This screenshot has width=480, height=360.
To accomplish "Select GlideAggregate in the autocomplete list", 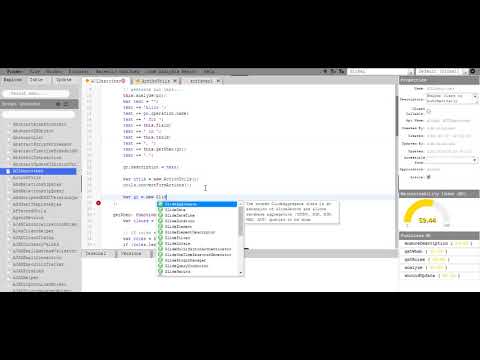I will (x=197, y=204).
